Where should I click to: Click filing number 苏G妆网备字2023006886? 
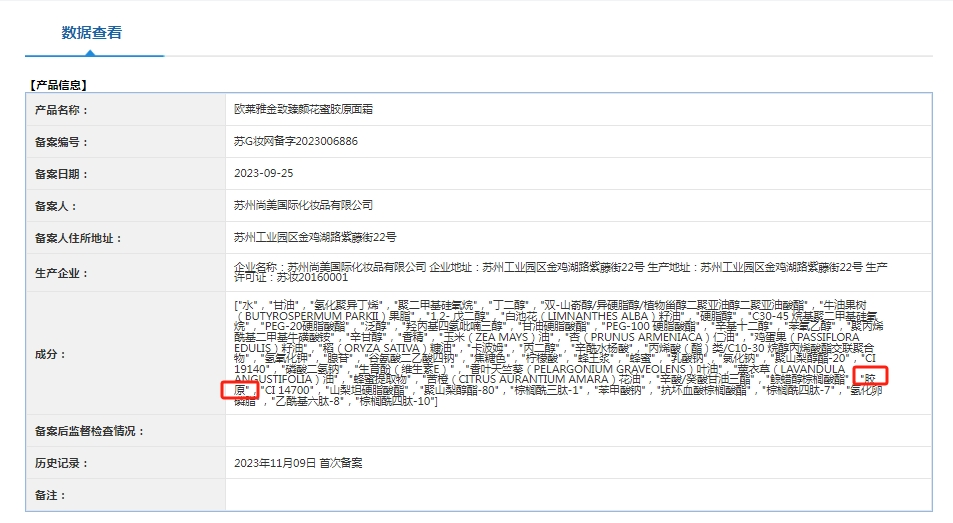(295, 142)
